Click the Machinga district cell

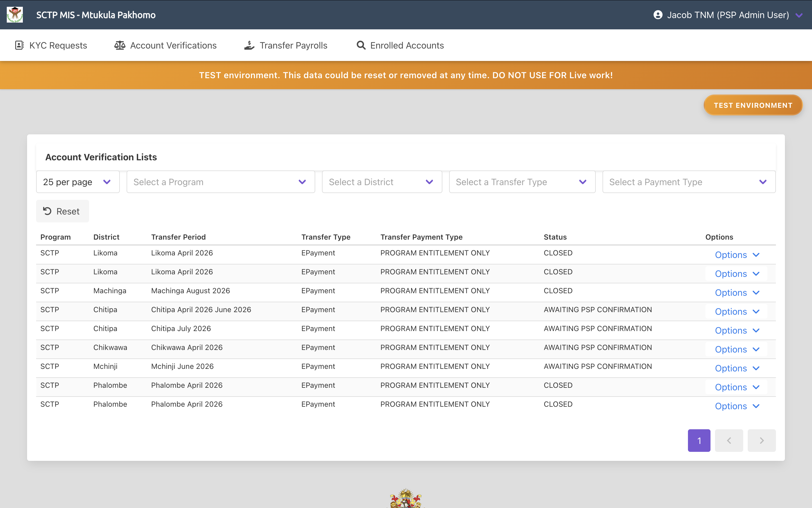[x=110, y=291]
